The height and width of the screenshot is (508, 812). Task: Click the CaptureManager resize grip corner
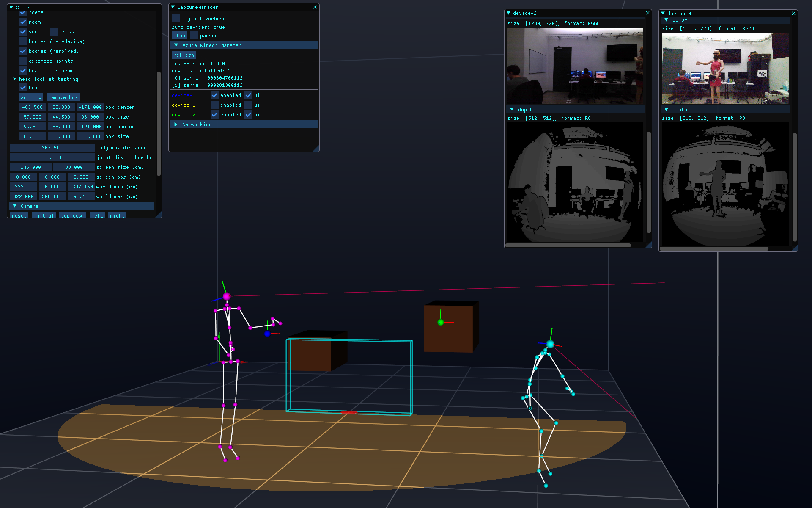[x=316, y=148]
